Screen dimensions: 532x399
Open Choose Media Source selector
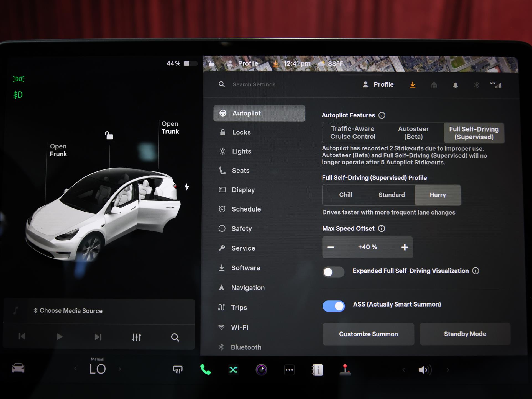point(68,311)
